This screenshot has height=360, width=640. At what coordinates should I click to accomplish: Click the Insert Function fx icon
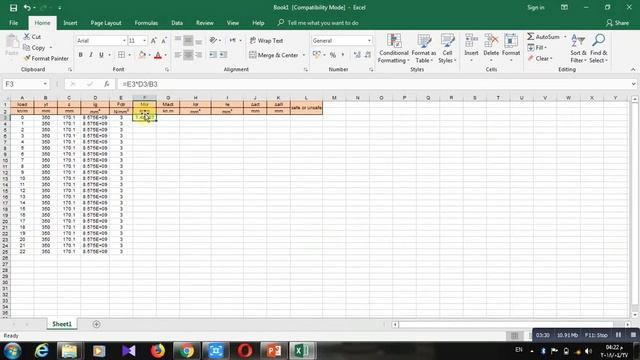[107, 84]
